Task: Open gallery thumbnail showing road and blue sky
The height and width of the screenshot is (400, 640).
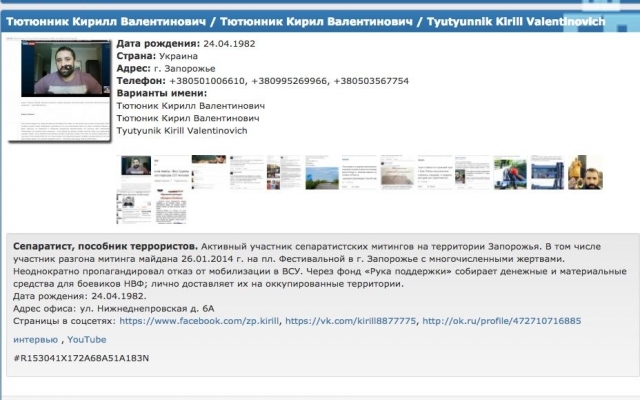Action: click(322, 172)
